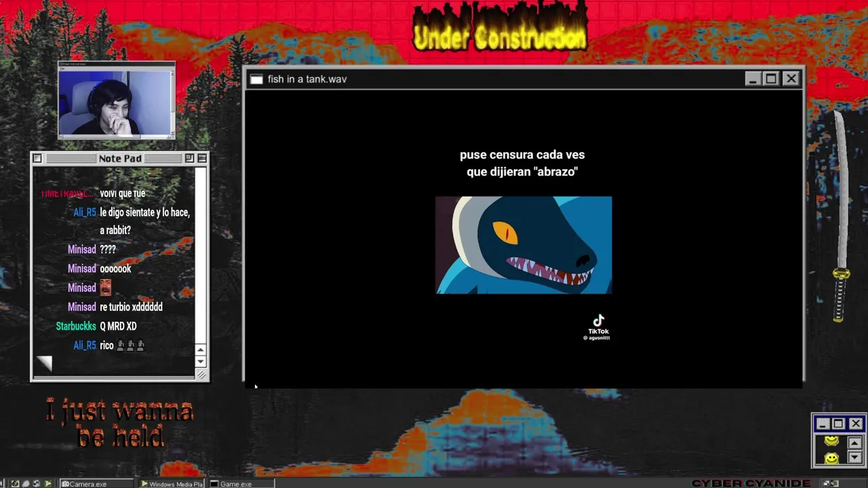This screenshot has width=868, height=488.
Task: Maximize the smiley emoji widget window
Action: tap(839, 424)
